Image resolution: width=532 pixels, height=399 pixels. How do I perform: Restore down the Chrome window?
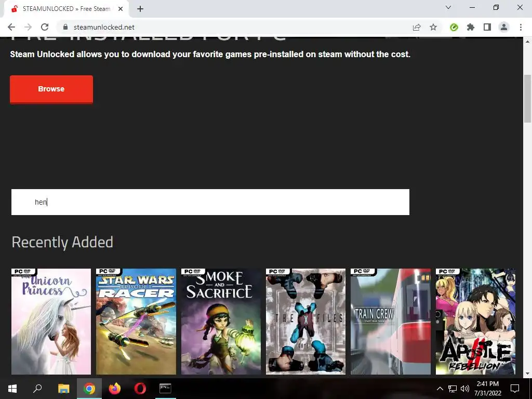[496, 7]
